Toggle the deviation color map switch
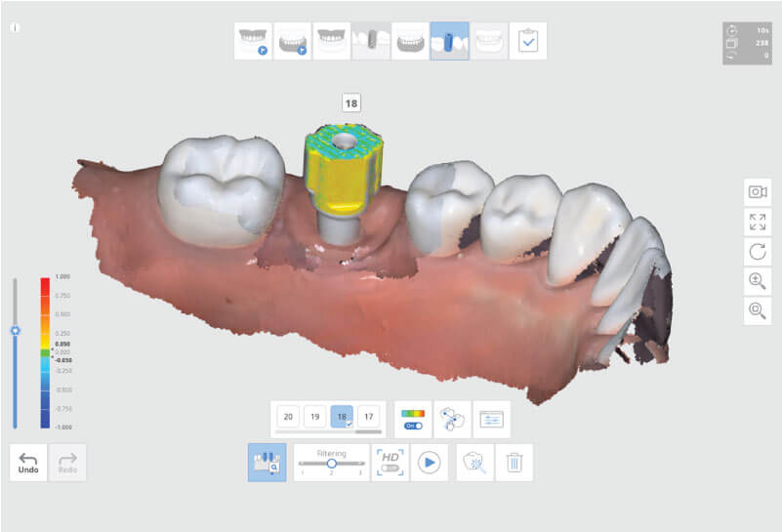 (x=413, y=426)
